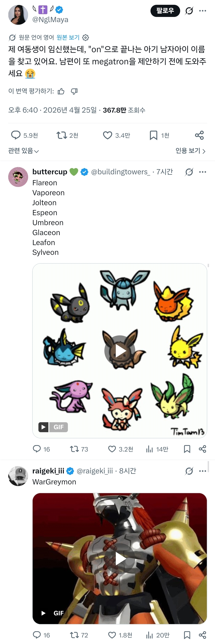Open raigeki_iii profile avatar
Image resolution: width=215 pixels, height=644 pixels.
coord(18,476)
